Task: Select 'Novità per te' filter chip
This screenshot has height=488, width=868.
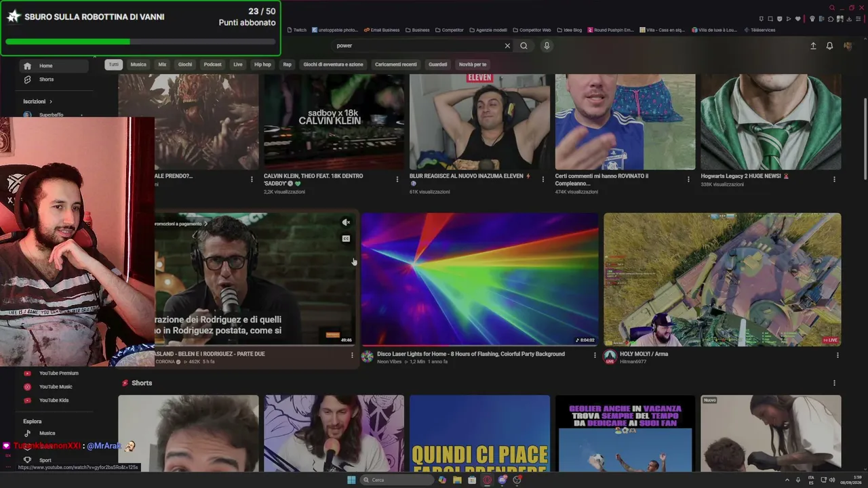Action: [x=473, y=64]
